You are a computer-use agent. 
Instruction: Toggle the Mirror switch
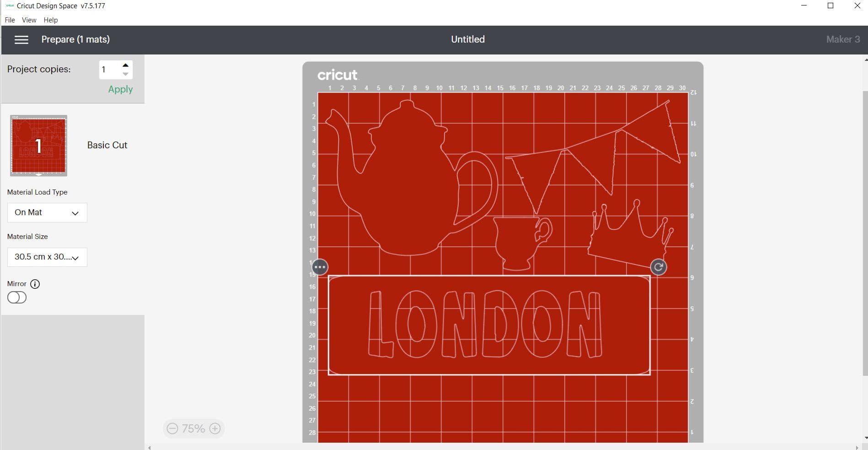tap(17, 298)
